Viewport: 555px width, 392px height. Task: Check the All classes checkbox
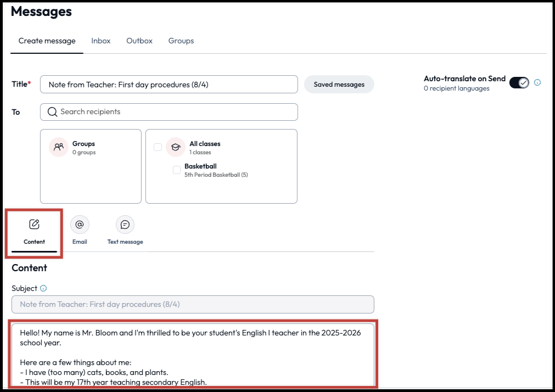pos(158,147)
